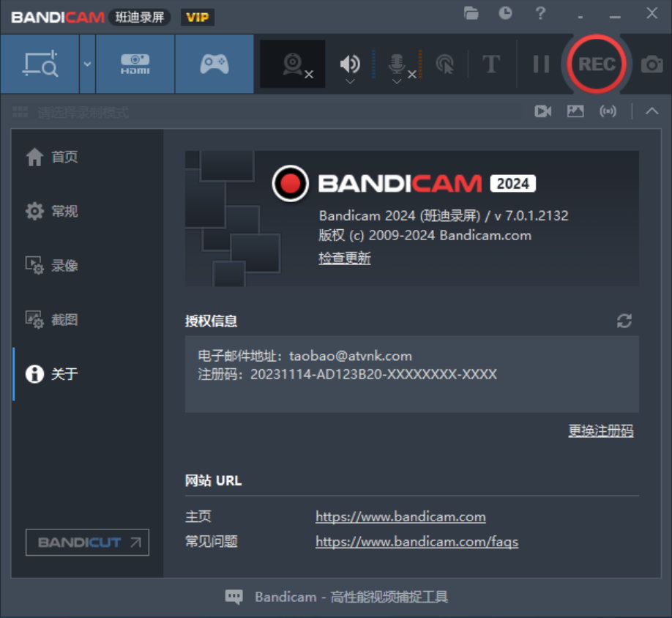Screen dimensions: 672x618
Task: Click the version text v 7.0.1.2132
Action: 531,215
